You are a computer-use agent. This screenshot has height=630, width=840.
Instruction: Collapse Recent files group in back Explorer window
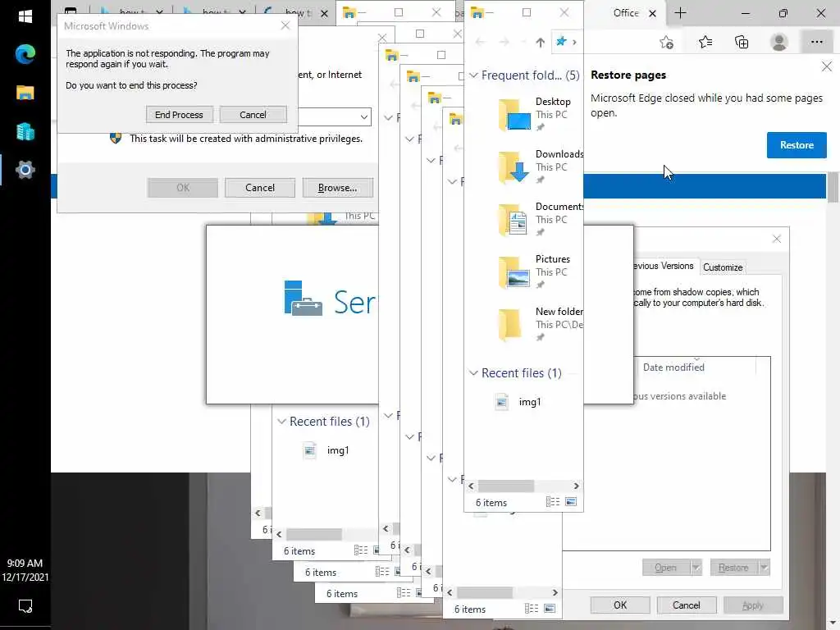[281, 422]
